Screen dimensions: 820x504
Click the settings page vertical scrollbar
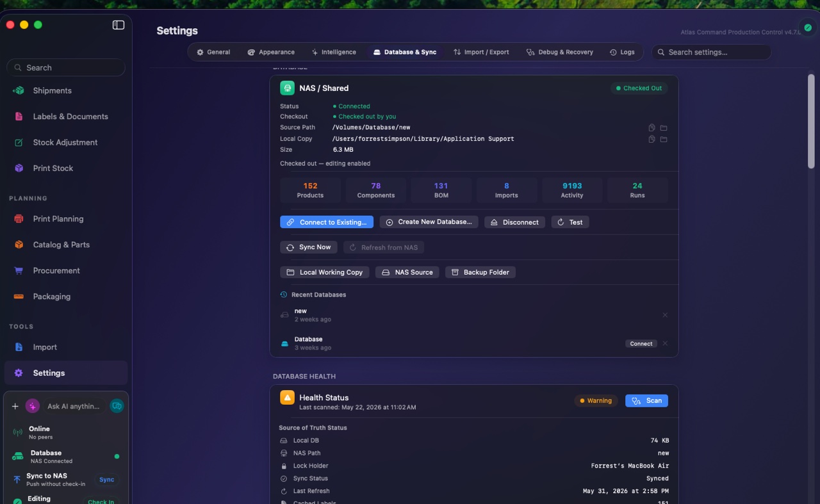(x=811, y=122)
